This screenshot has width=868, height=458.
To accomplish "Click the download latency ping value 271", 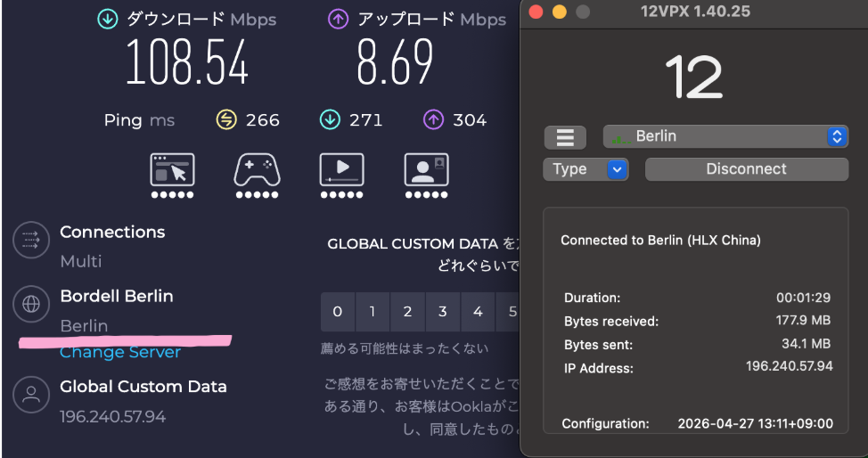I will point(365,119).
